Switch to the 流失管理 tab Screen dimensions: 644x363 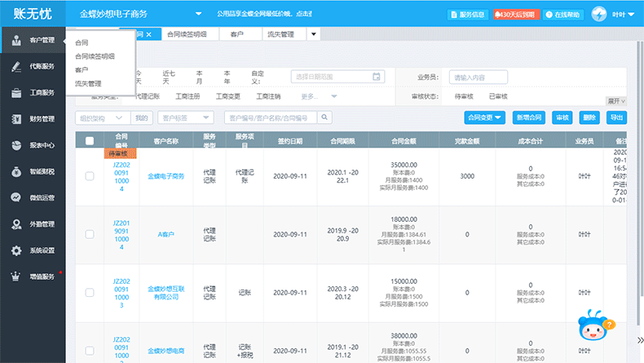point(285,34)
